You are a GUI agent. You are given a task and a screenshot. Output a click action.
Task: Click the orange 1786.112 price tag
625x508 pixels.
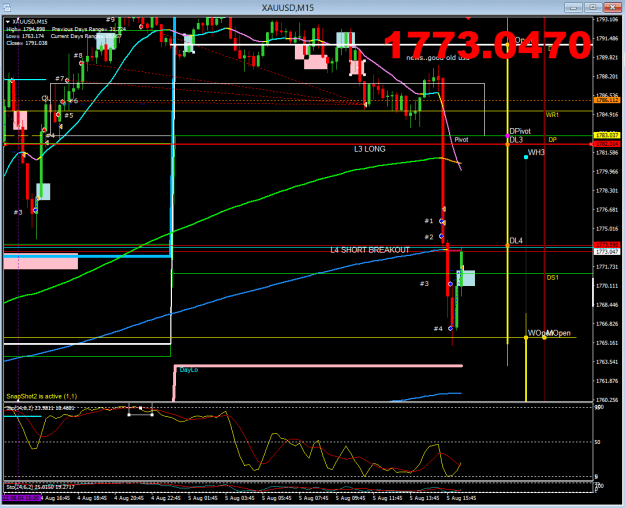pyautogui.click(x=607, y=100)
